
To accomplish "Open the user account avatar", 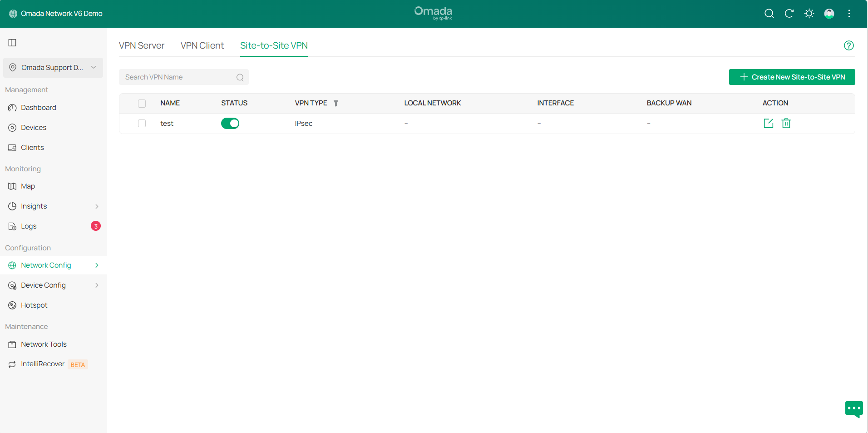I will pyautogui.click(x=829, y=14).
